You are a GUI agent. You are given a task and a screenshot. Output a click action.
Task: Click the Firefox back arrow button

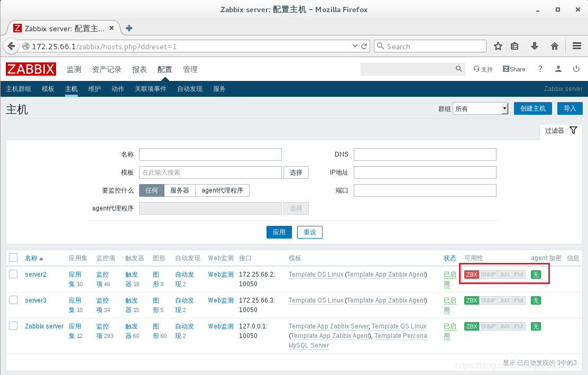pyautogui.click(x=11, y=46)
